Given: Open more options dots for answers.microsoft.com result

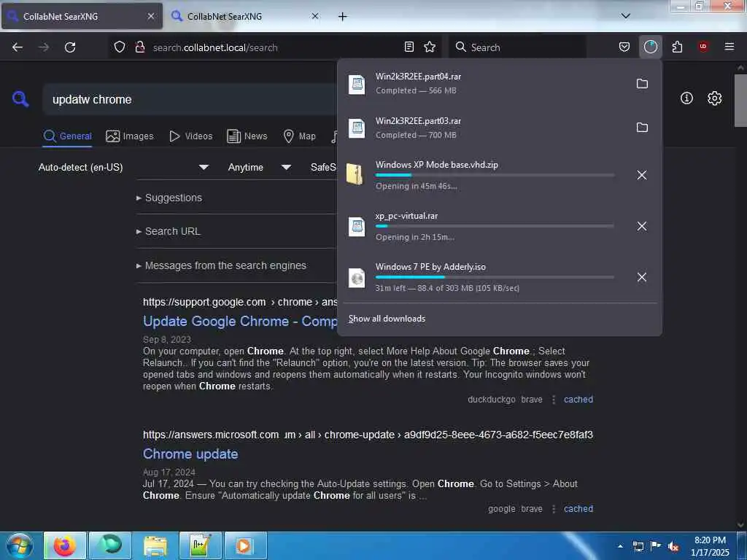Looking at the screenshot, I should [x=553, y=508].
